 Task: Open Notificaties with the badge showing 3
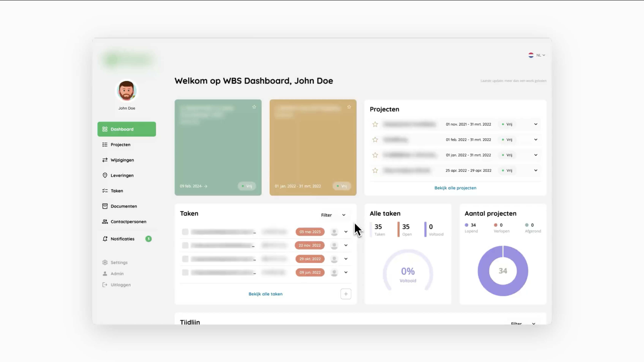click(122, 239)
